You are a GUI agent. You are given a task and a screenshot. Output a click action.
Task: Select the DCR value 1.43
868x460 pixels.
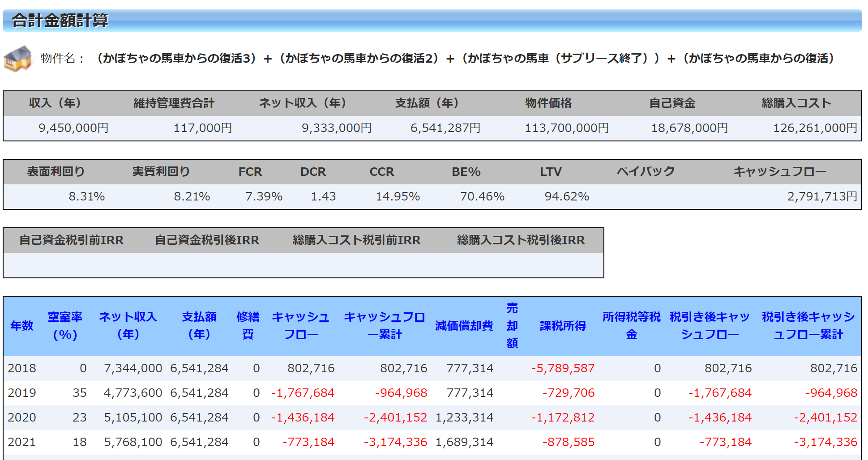tap(323, 197)
